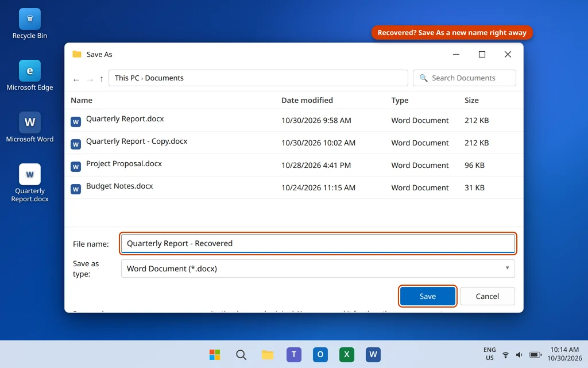Maximize the Save As dialog window

[x=482, y=55]
